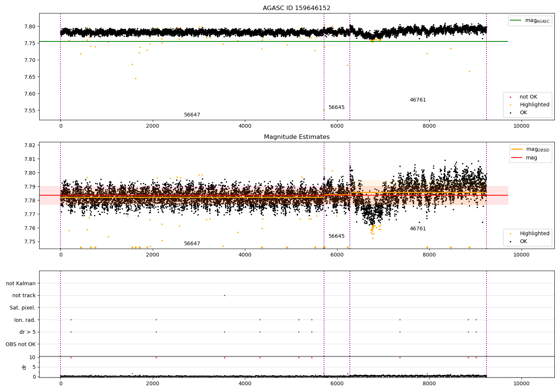The image size is (560, 392).
Task: Click the 7.70 y-axis tick in top plot
Action: click(30, 60)
